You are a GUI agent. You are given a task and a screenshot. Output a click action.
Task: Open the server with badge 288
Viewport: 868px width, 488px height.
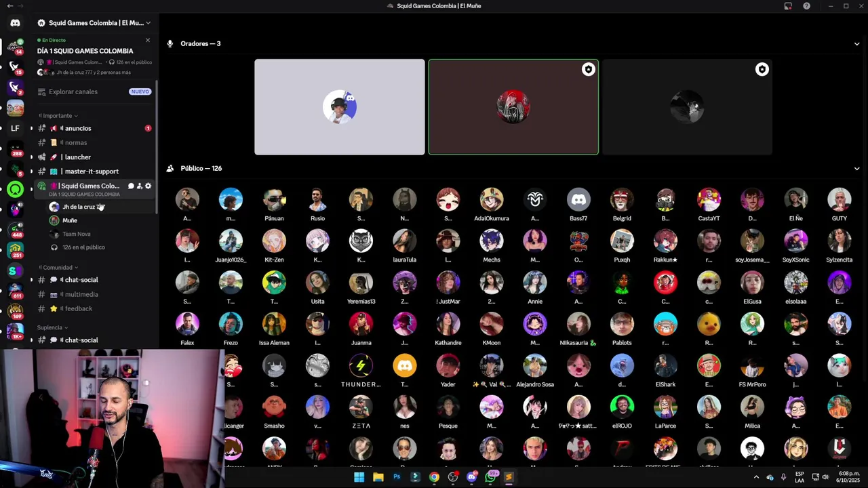click(x=15, y=148)
